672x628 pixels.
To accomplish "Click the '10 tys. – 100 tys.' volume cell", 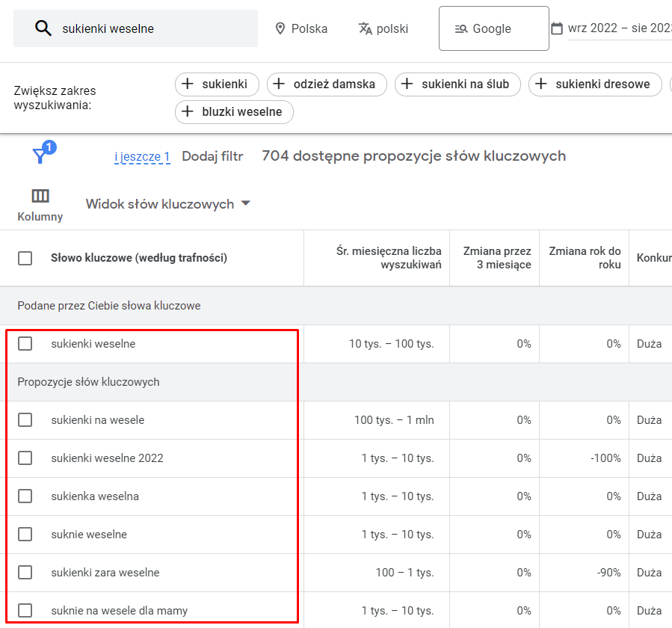I will [391, 344].
